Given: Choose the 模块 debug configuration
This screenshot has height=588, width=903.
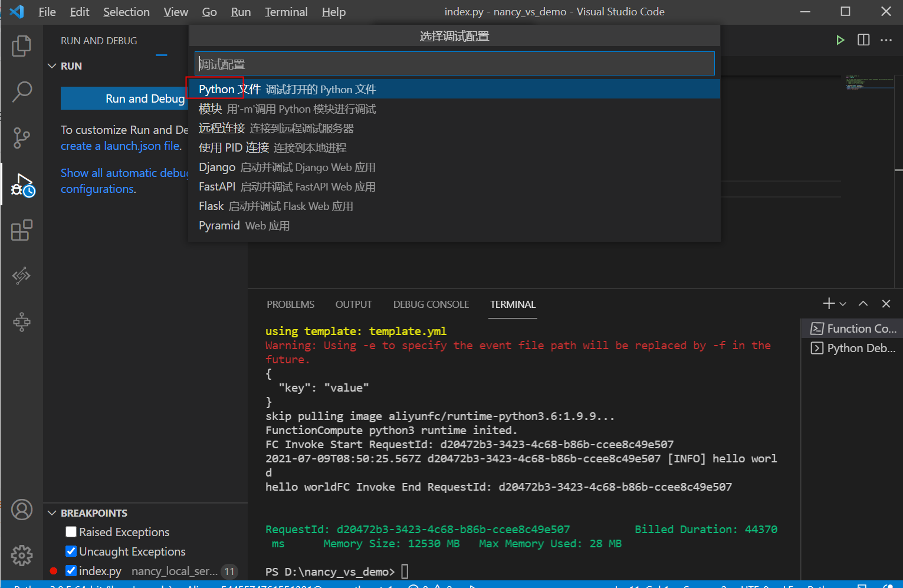Looking at the screenshot, I should 454,109.
